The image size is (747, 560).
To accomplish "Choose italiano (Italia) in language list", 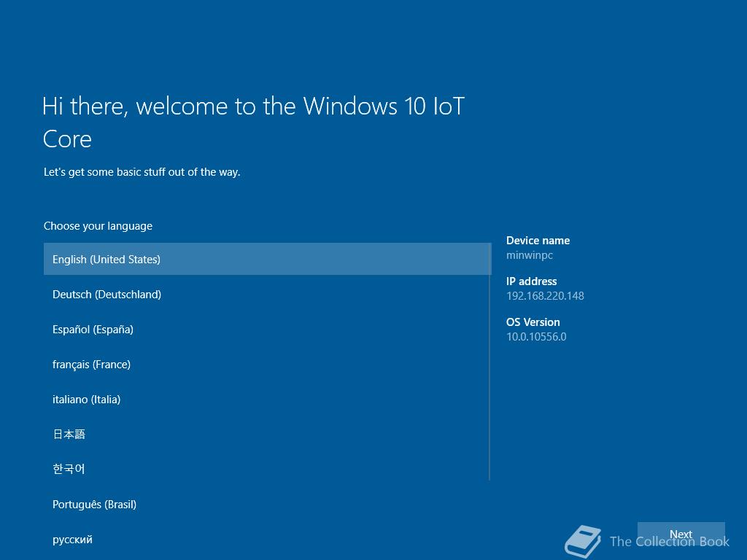I will [267, 399].
